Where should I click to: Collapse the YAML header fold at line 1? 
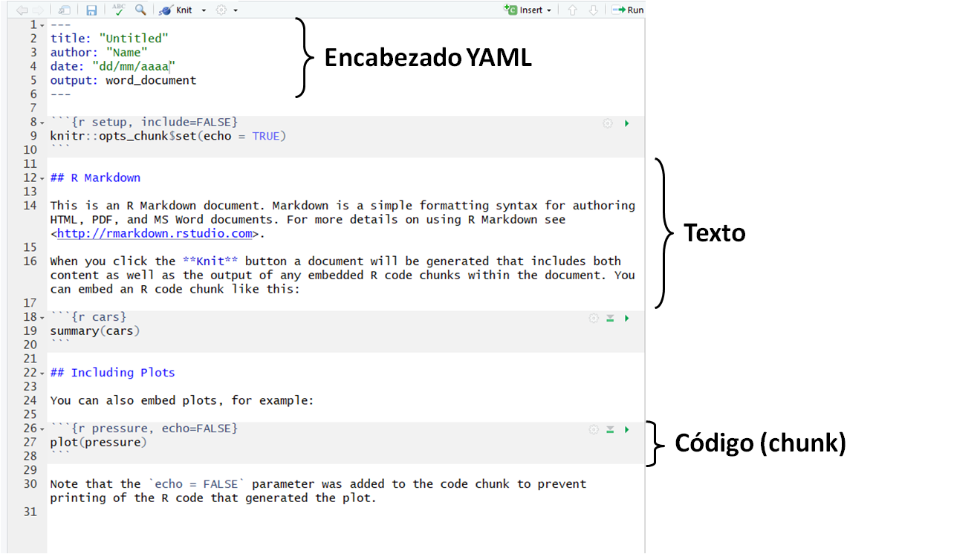[x=42, y=25]
